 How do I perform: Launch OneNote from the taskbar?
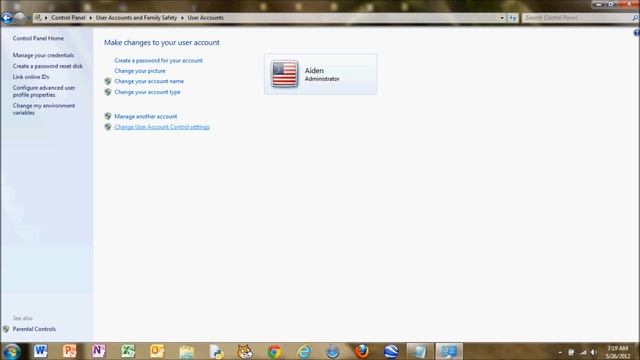coord(99,351)
